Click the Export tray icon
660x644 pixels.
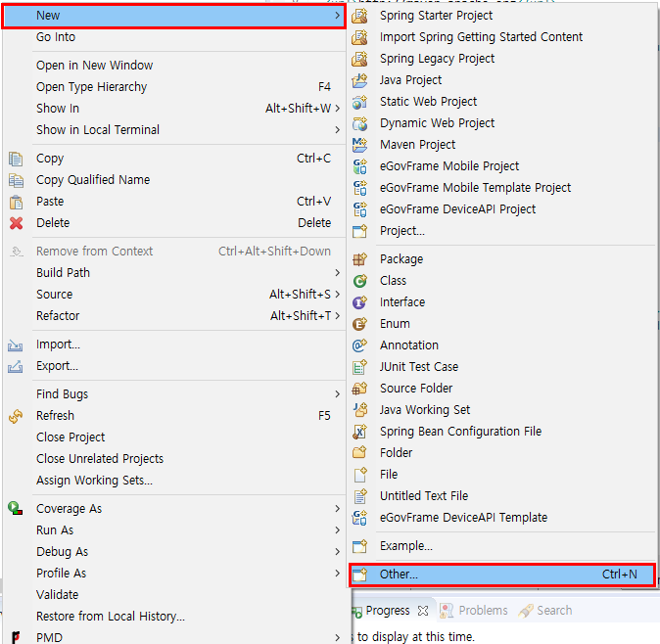coord(15,367)
